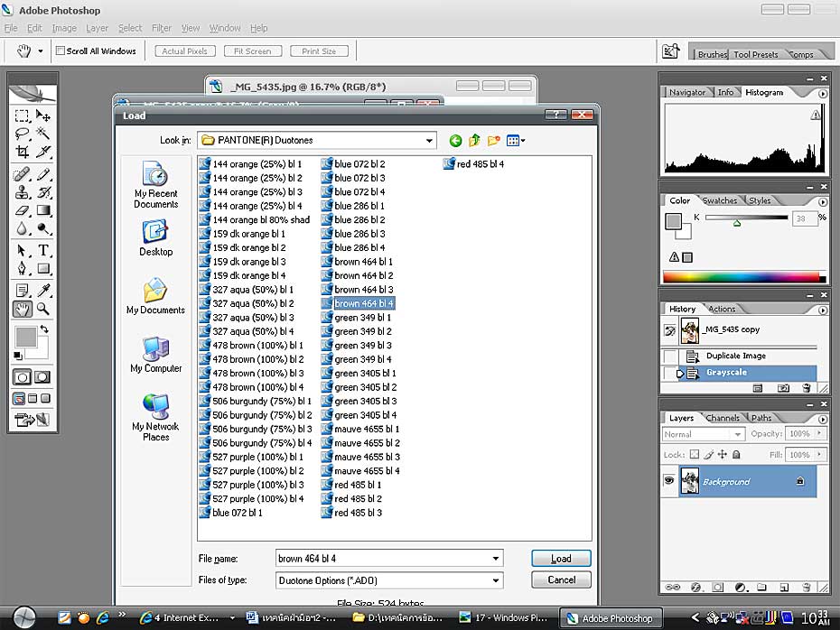The width and height of the screenshot is (840, 630).
Task: Go up one folder level
Action: 474,141
